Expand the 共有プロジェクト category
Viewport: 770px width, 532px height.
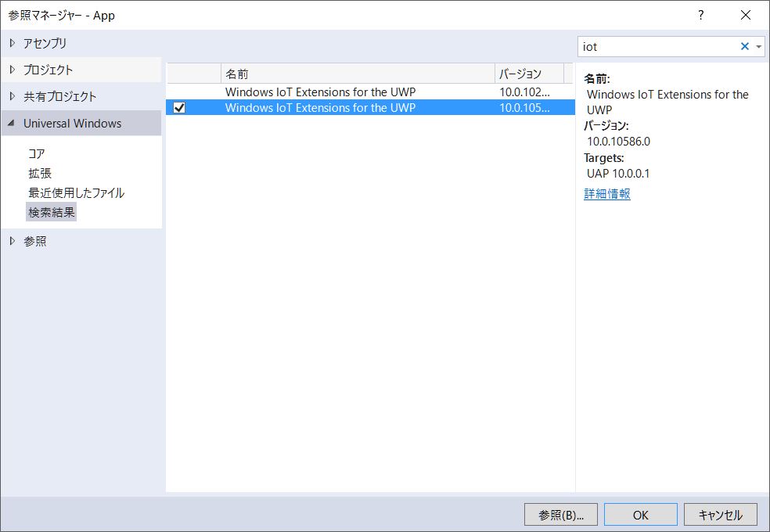click(13, 96)
